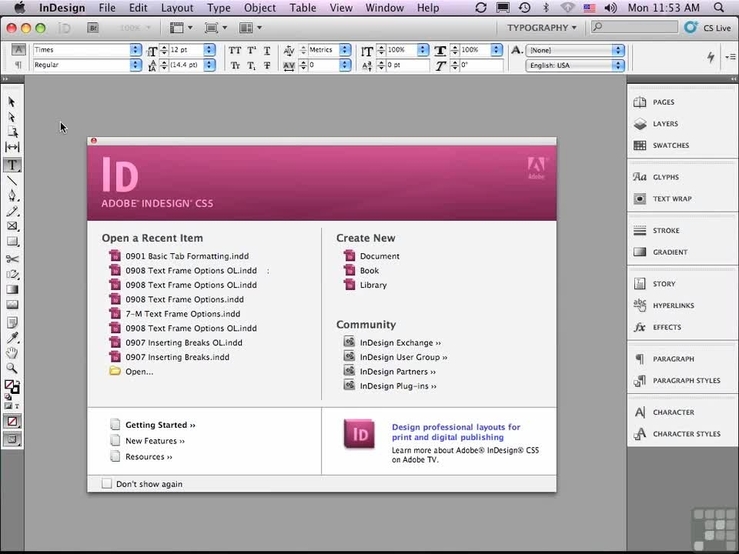Select the Pen tool
This screenshot has width=739, height=554.
click(12, 196)
